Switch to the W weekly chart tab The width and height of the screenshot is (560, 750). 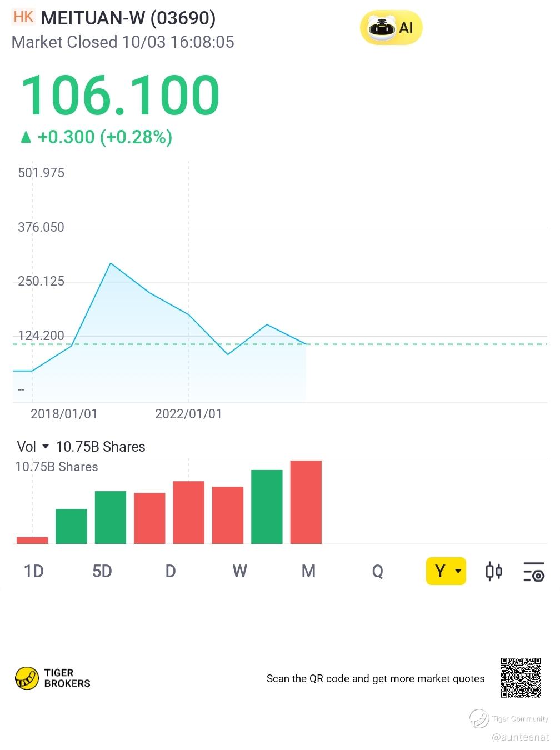point(239,571)
